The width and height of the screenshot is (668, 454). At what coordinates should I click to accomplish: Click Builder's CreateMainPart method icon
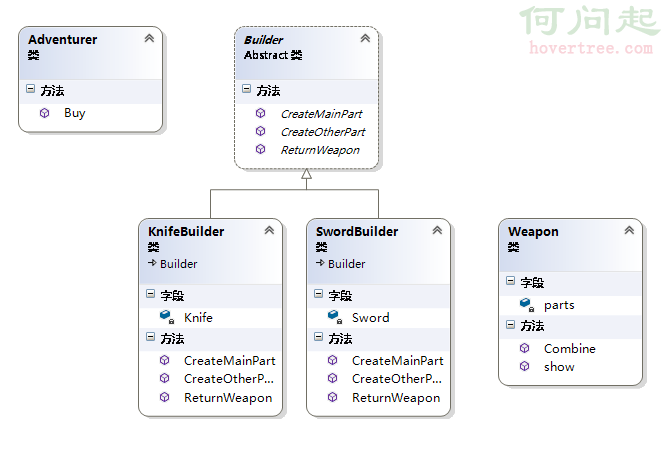[260, 113]
